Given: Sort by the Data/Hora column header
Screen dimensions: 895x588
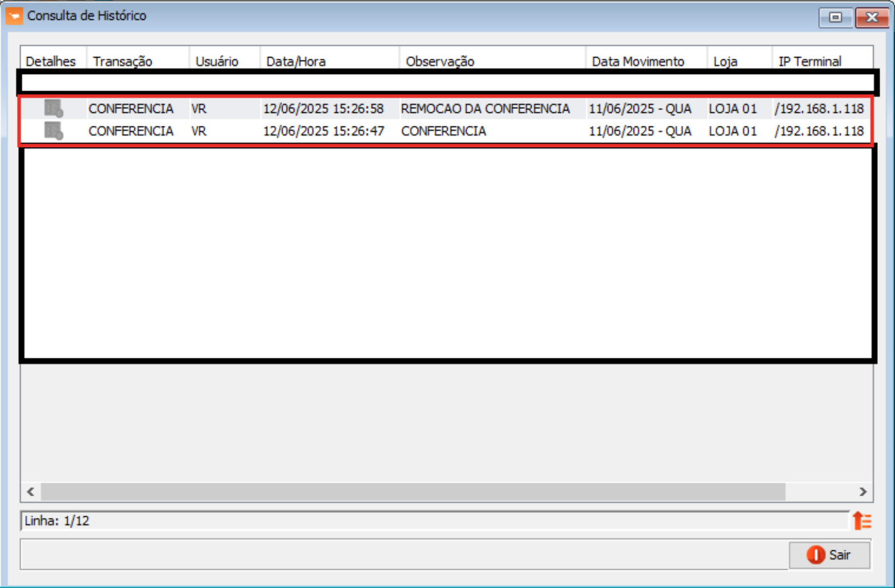Looking at the screenshot, I should [296, 61].
